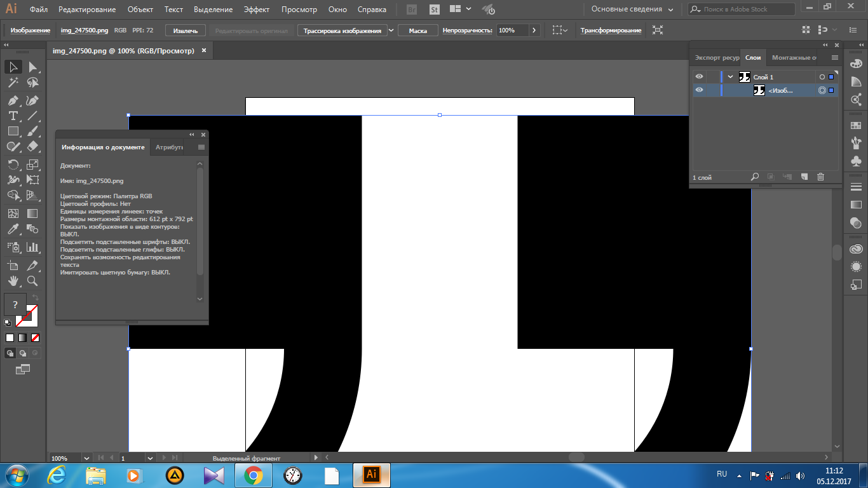Select the Rotate tool
868x488 pixels.
[13, 165]
